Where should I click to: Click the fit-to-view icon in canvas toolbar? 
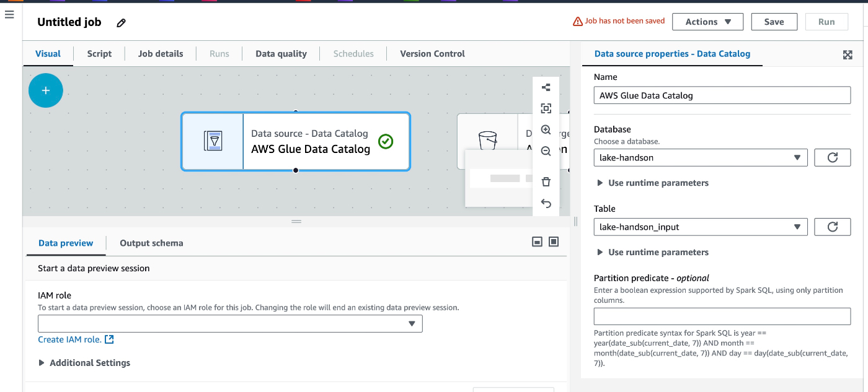tap(546, 108)
